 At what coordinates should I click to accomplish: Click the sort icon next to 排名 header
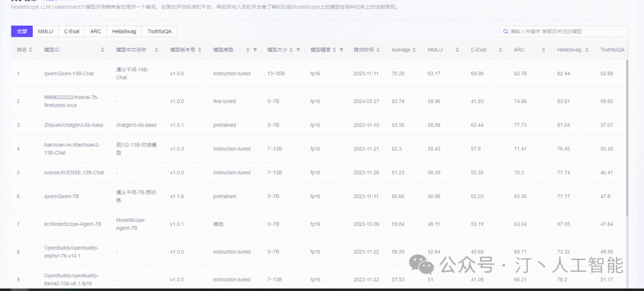point(30,49)
